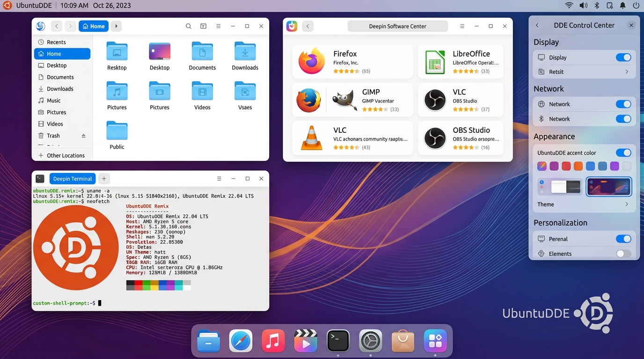
Task: Add a new terminal tab with plus
Action: pyautogui.click(x=104, y=179)
